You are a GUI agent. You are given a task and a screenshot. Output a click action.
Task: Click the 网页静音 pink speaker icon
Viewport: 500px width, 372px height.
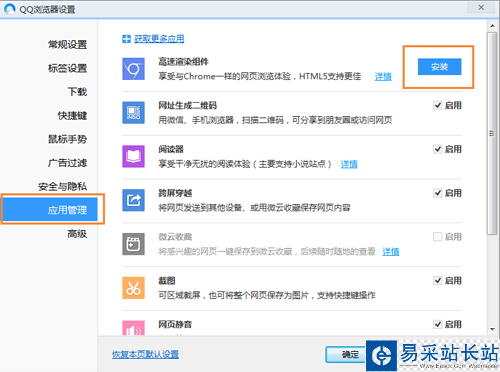click(133, 328)
